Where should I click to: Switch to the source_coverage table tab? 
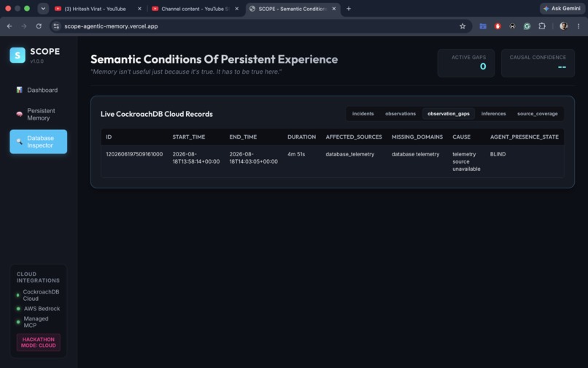click(x=537, y=114)
